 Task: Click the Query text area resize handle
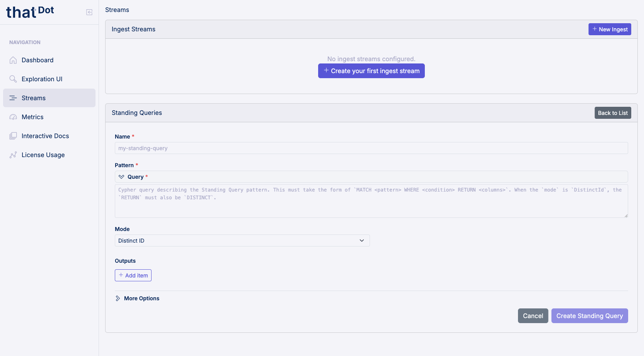(626, 216)
